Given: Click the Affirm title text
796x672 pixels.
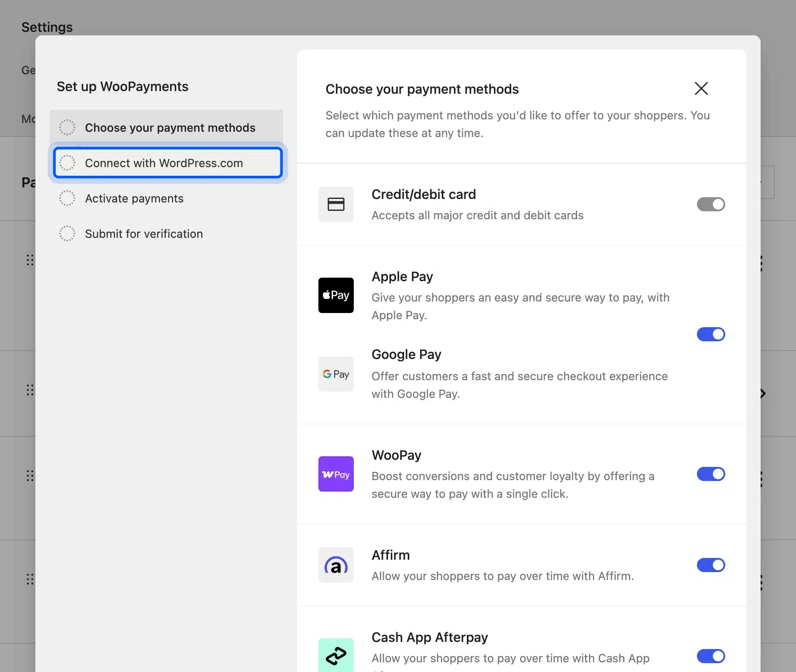Looking at the screenshot, I should (x=390, y=555).
